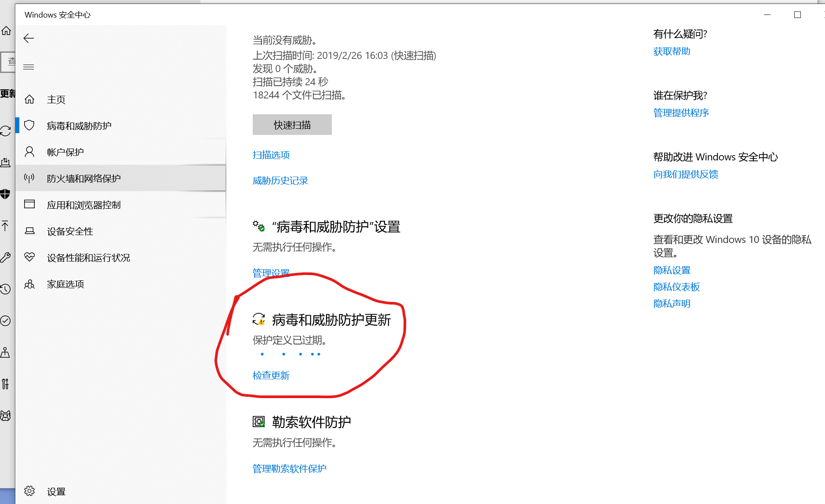Click the family icon beside 家庭选项

[x=29, y=284]
